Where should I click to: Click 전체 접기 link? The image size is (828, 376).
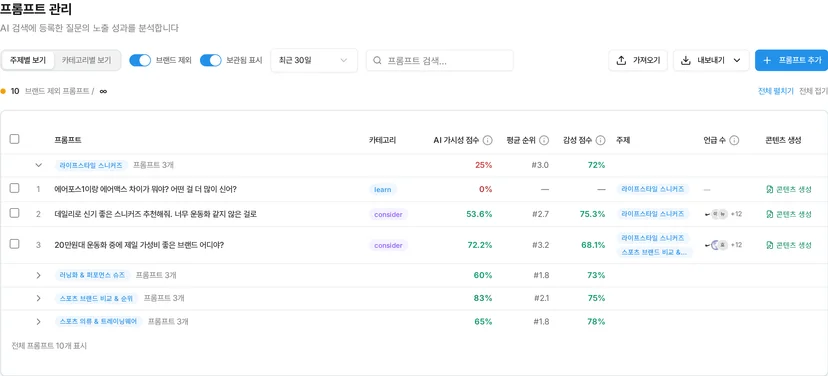[813, 91]
